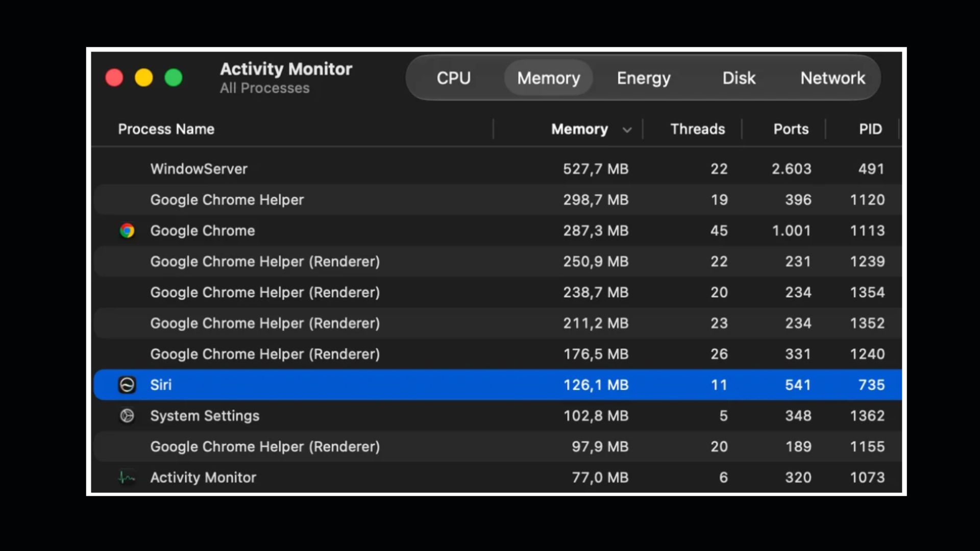
Task: Click the 298,7 MB memory value
Action: pyautogui.click(x=596, y=200)
